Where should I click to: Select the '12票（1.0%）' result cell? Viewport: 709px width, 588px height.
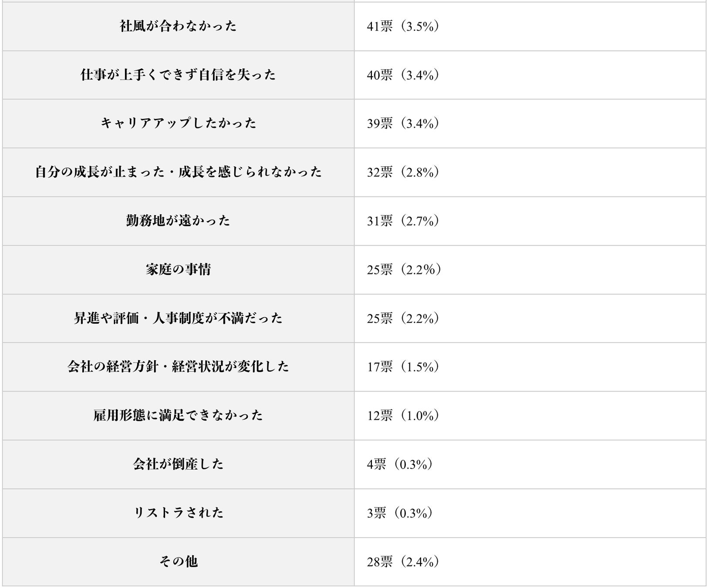pos(403,416)
